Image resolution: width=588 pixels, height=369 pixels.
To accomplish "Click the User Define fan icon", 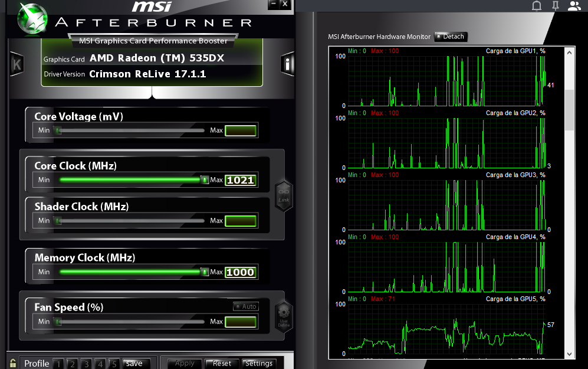I will coord(284,316).
